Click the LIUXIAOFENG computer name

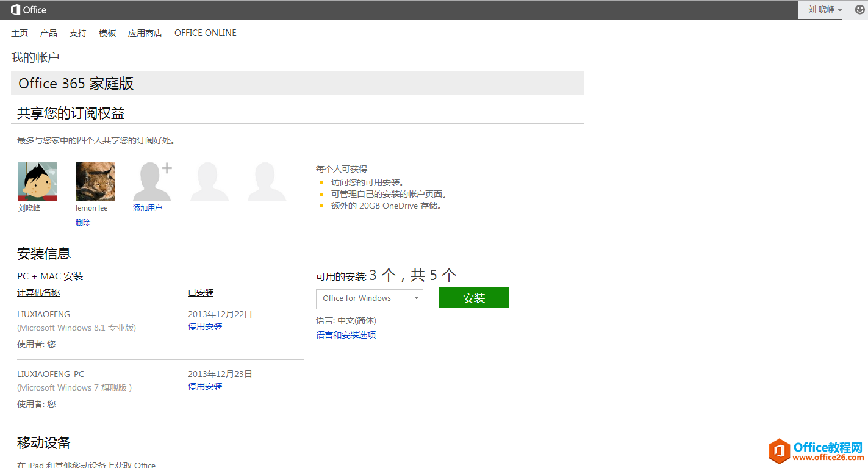coord(44,314)
